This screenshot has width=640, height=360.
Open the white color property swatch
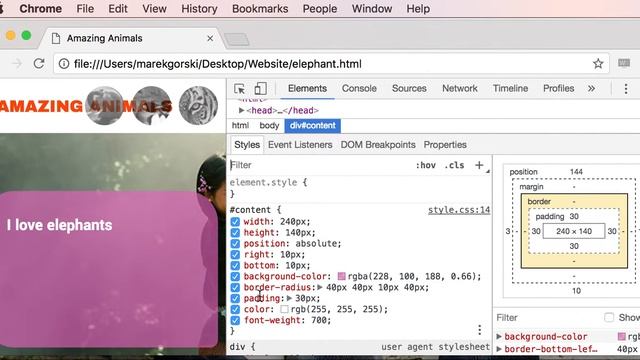click(284, 309)
